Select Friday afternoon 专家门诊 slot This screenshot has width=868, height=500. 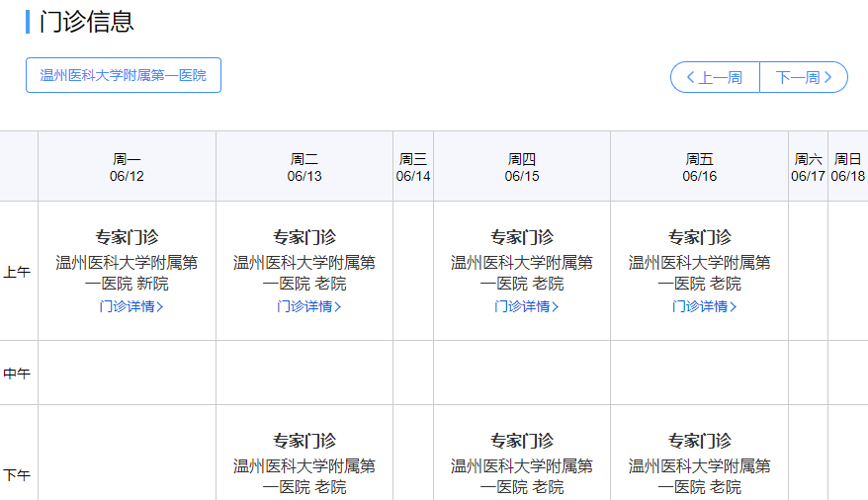[700, 441]
